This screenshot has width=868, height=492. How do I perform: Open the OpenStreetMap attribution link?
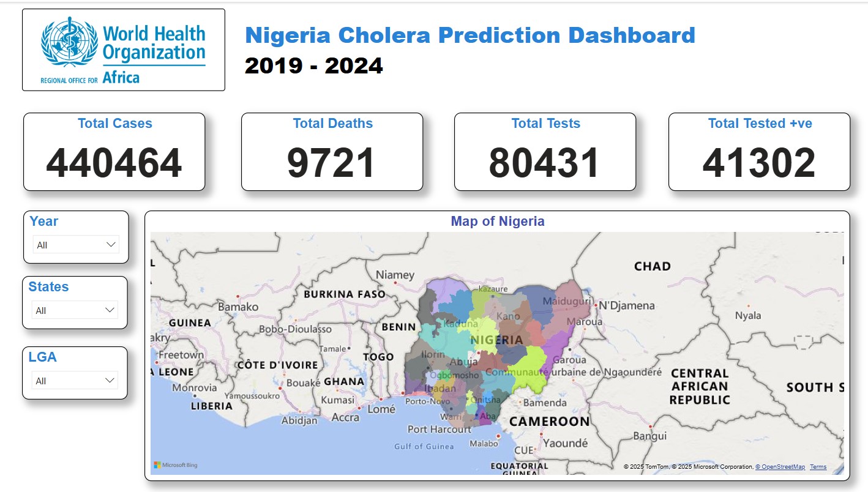tap(780, 467)
